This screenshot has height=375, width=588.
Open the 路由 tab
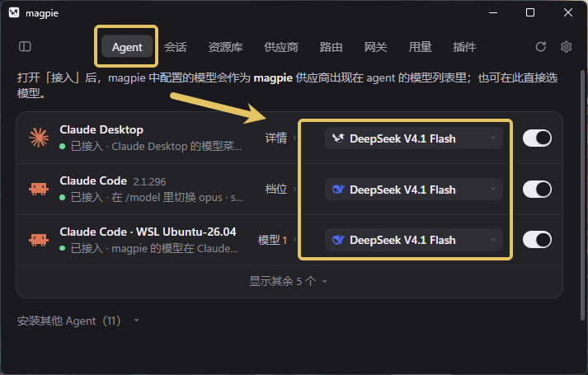click(331, 47)
